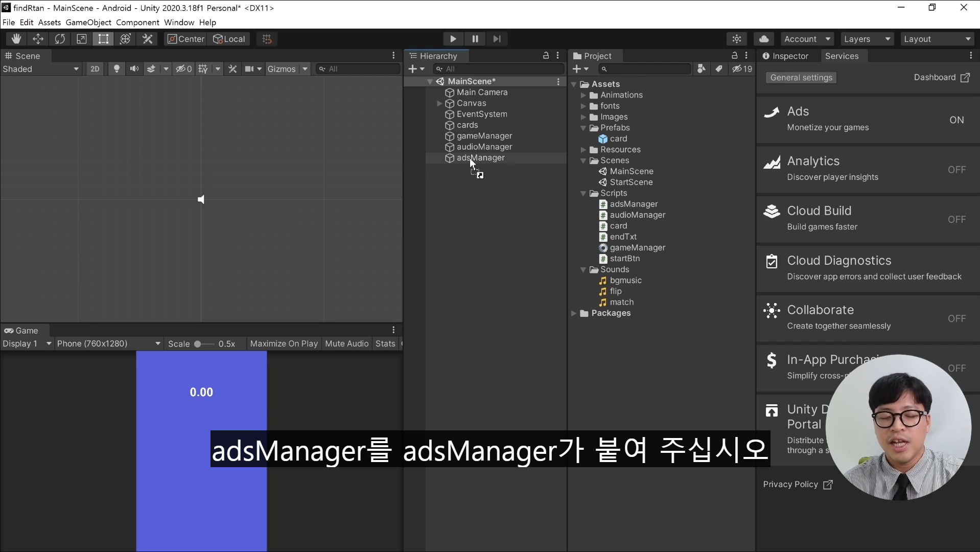
Task: Pause the game playback
Action: point(475,39)
